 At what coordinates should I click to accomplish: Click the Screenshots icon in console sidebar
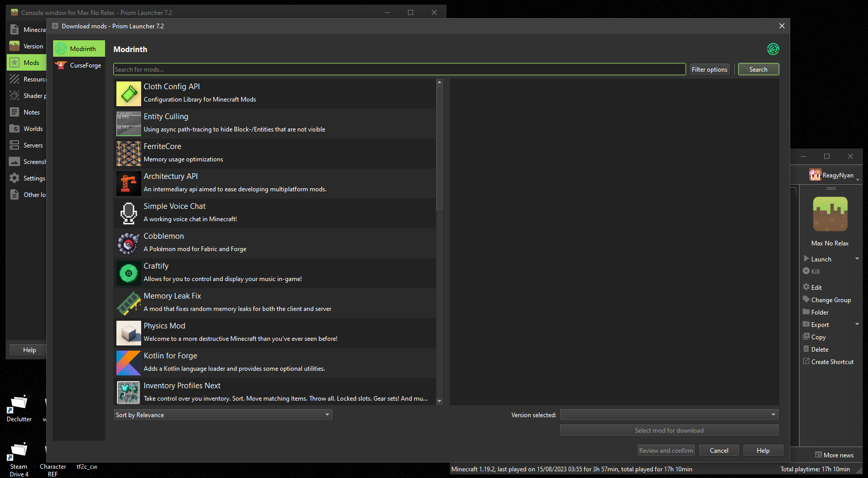14,161
